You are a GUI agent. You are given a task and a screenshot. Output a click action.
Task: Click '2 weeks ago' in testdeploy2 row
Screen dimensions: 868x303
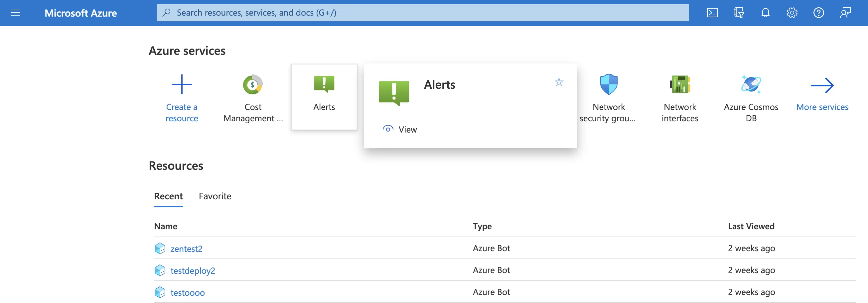[751, 270]
